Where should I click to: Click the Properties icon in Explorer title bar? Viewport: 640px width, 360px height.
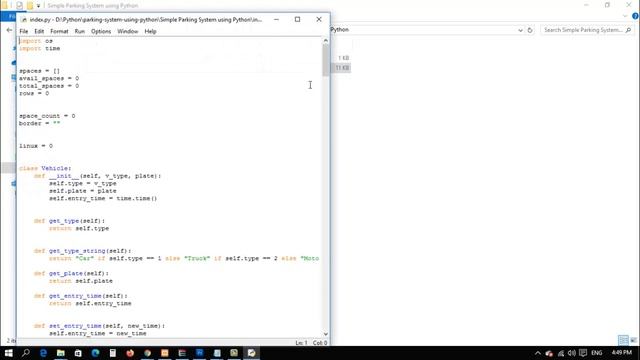point(19,5)
